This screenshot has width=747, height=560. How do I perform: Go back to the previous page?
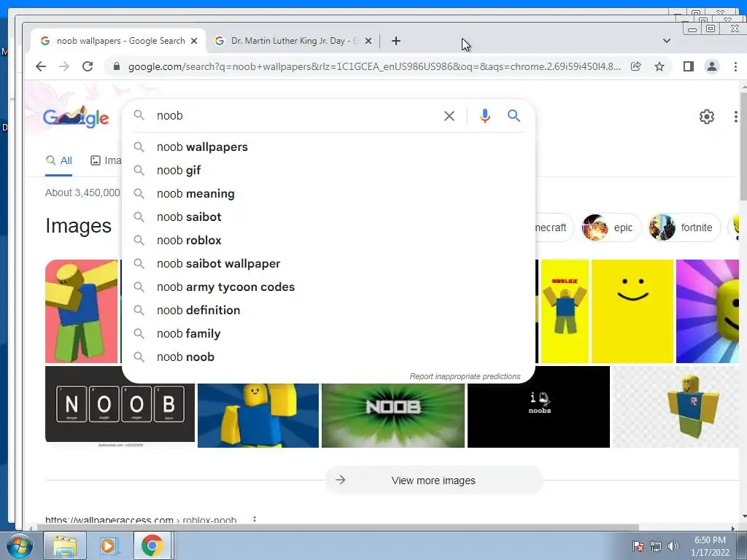41,66
